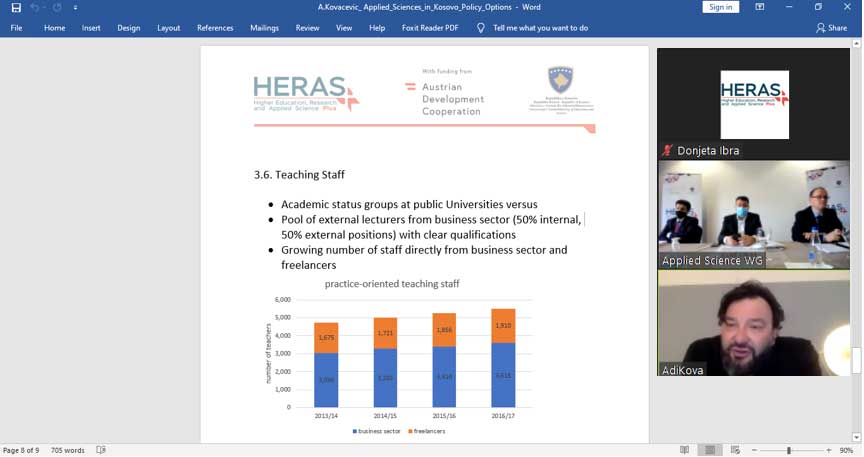Click the 2013/14 bar in the chart

(x=326, y=365)
